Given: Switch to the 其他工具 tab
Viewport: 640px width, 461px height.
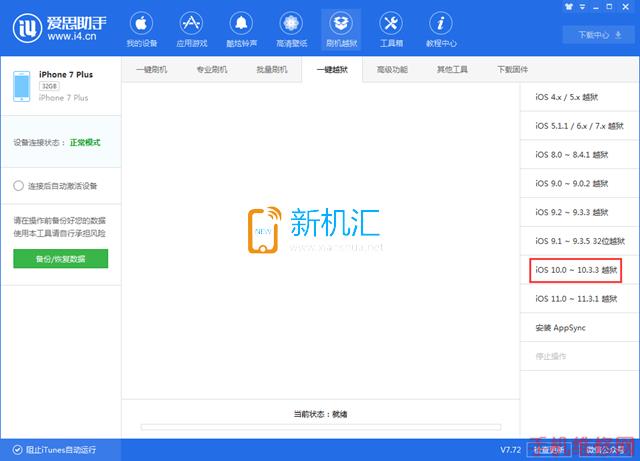Looking at the screenshot, I should (x=452, y=70).
